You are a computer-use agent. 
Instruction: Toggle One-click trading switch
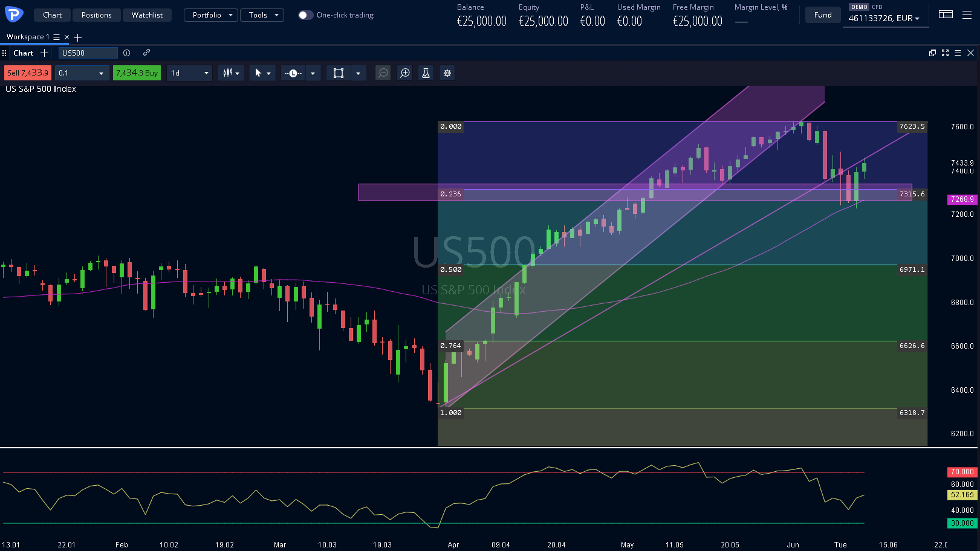pyautogui.click(x=305, y=15)
